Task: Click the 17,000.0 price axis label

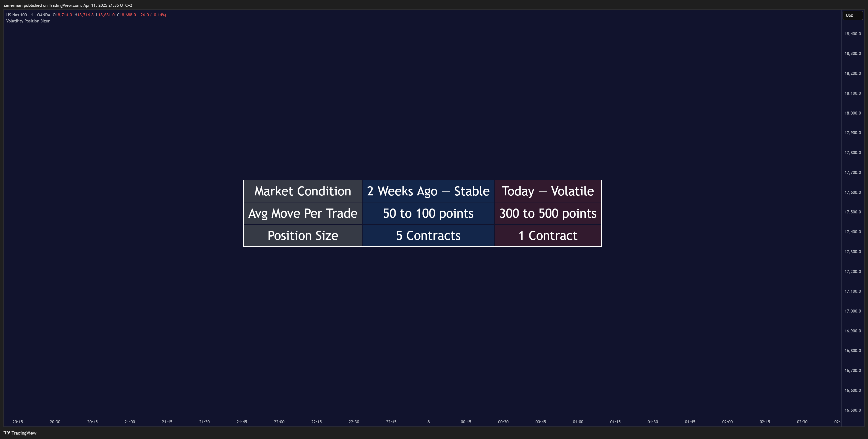Action: coord(853,311)
